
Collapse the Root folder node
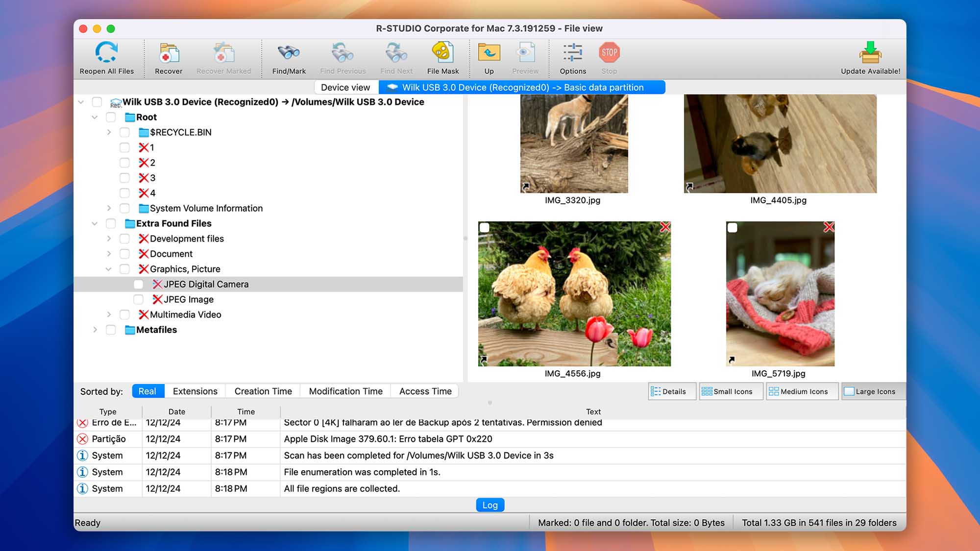click(x=95, y=117)
